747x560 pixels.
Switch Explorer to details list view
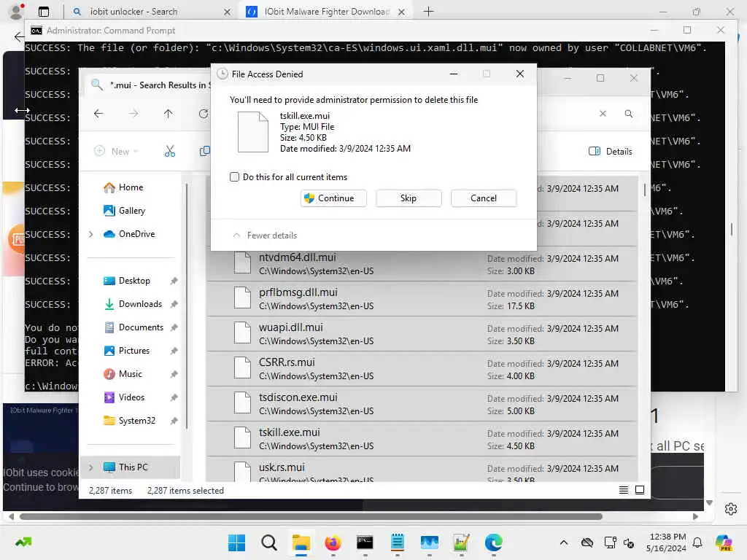623,490
